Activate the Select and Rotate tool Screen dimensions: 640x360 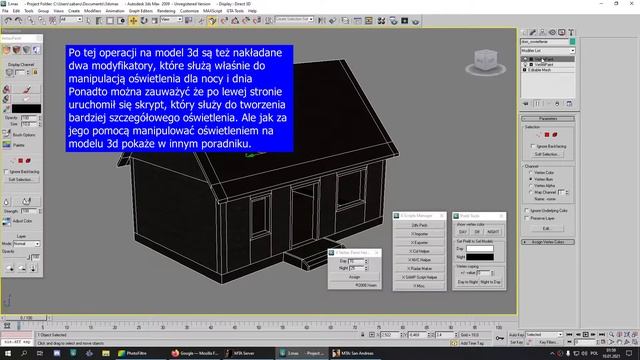pos(144,20)
